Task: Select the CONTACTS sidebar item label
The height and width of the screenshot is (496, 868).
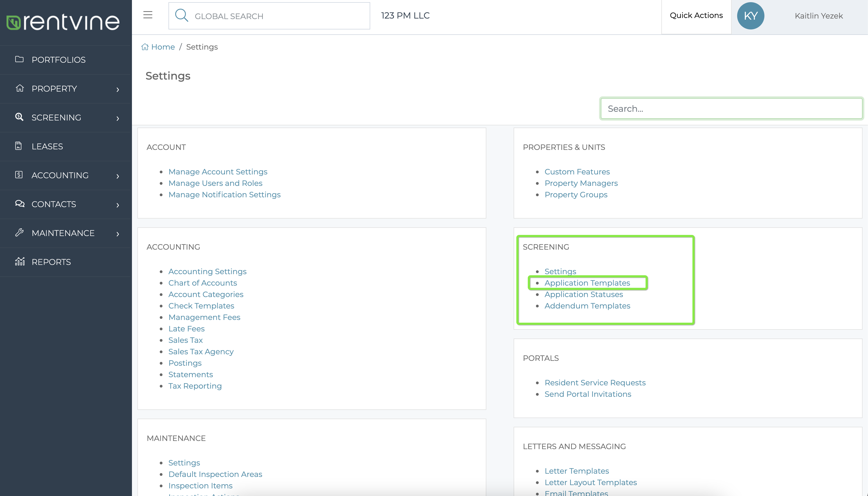Action: tap(54, 204)
